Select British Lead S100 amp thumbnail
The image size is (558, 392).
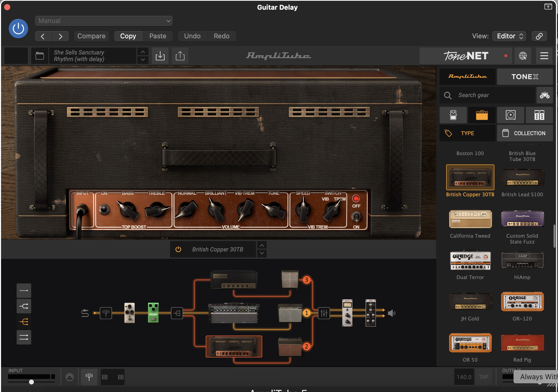[522, 177]
